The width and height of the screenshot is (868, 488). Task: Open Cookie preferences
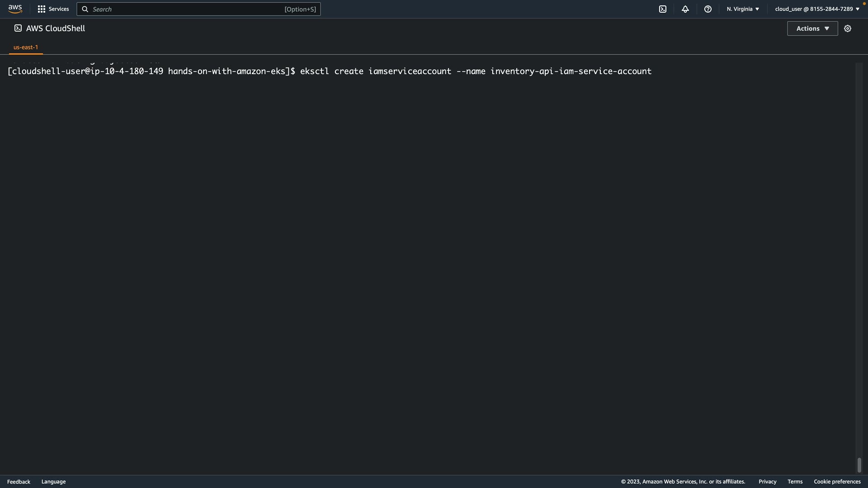coord(837,482)
